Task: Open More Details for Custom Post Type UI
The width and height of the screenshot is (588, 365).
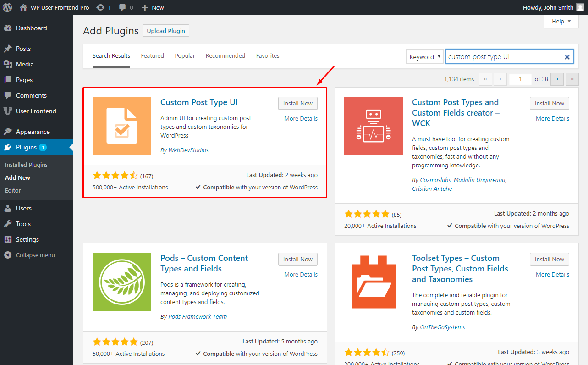Action: point(301,118)
